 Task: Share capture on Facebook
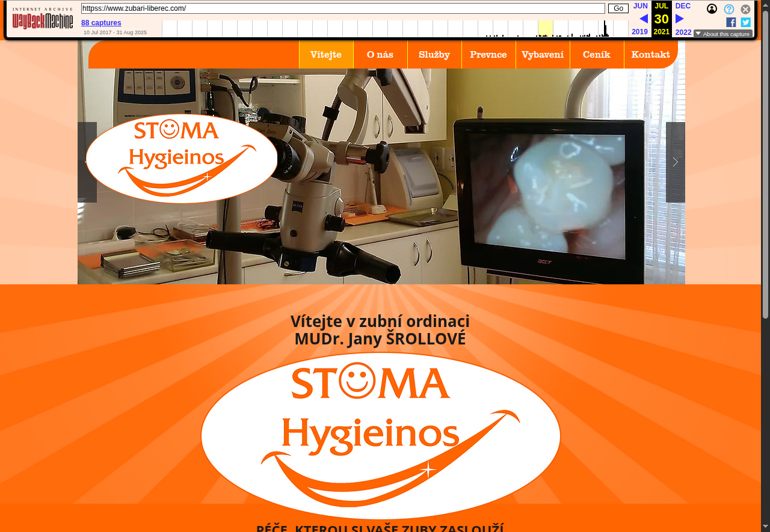731,22
